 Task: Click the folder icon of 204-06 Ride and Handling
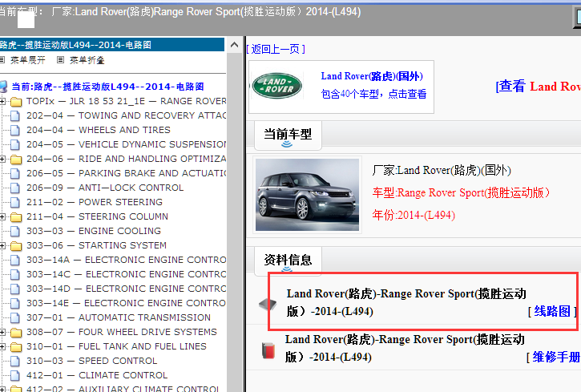16,160
